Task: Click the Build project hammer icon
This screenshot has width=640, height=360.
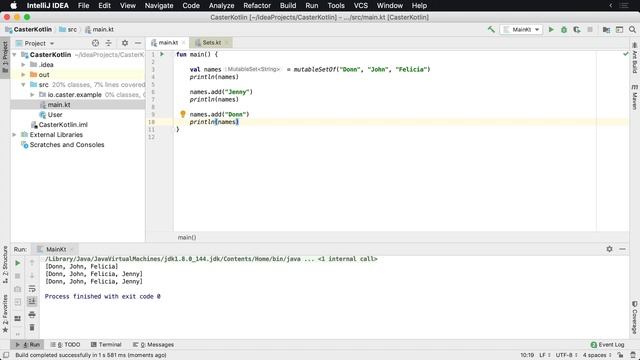Action: tap(491, 29)
